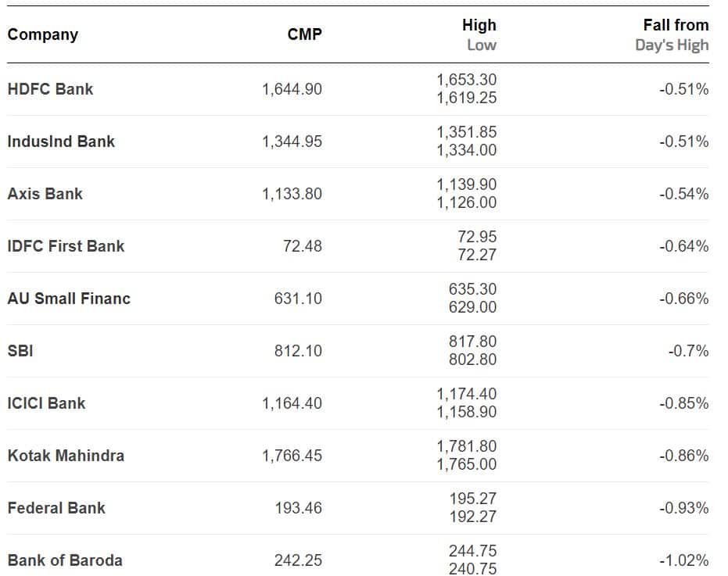The image size is (728, 576).
Task: Sort by the CMP column header
Action: 304,34
